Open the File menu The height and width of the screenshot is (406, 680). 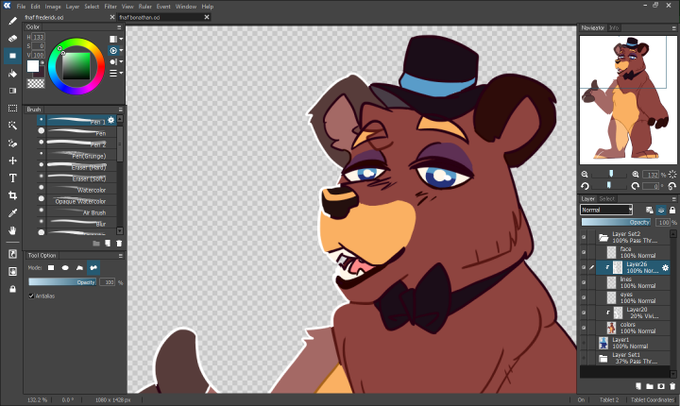[x=21, y=7]
